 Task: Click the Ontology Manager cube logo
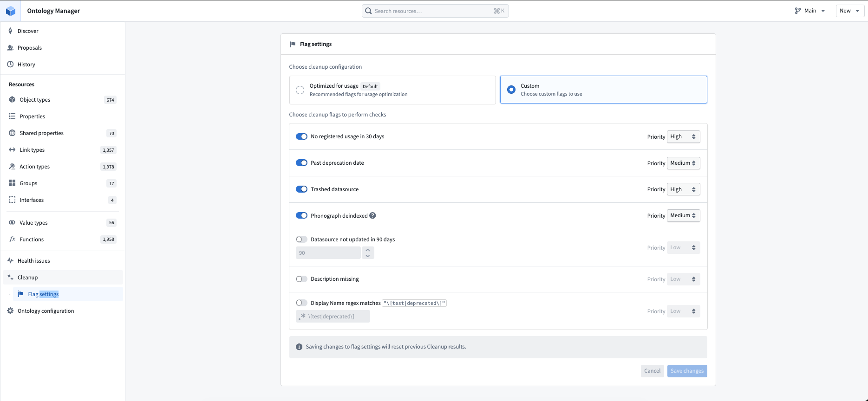click(10, 11)
